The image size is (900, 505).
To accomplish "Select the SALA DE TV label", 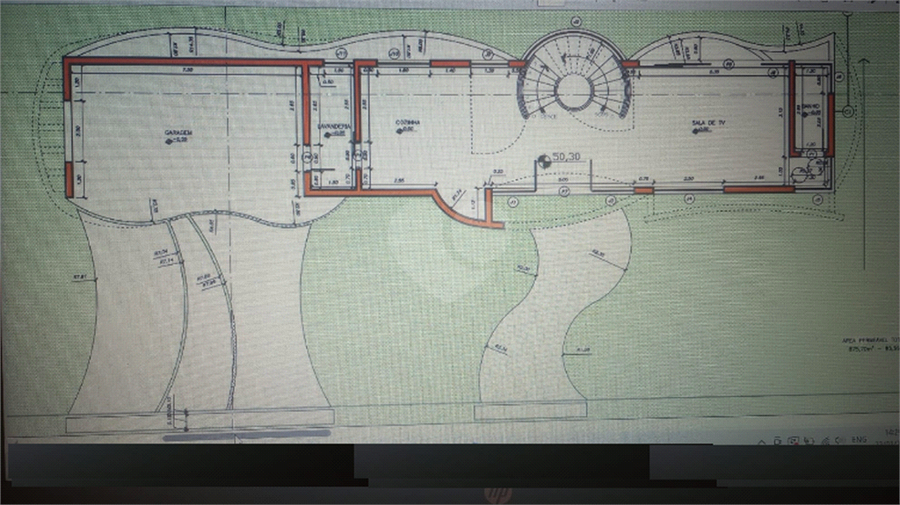I will pyautogui.click(x=705, y=122).
